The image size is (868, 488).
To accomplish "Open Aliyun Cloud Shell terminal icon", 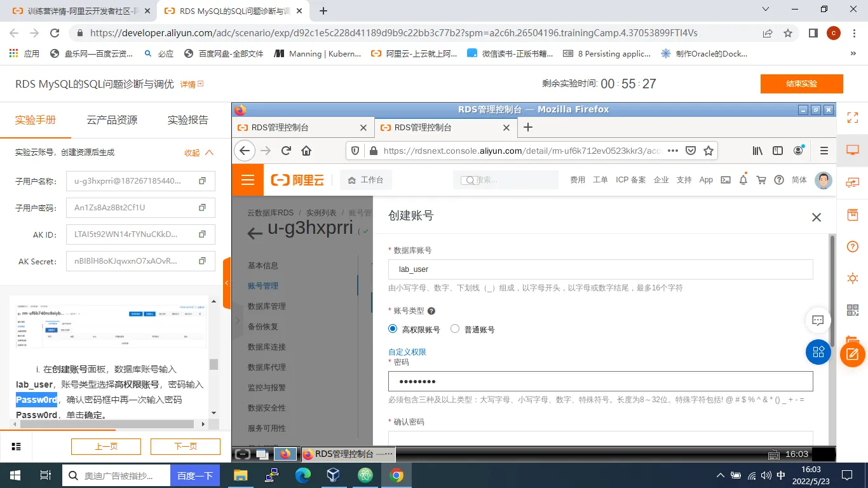I will 726,180.
